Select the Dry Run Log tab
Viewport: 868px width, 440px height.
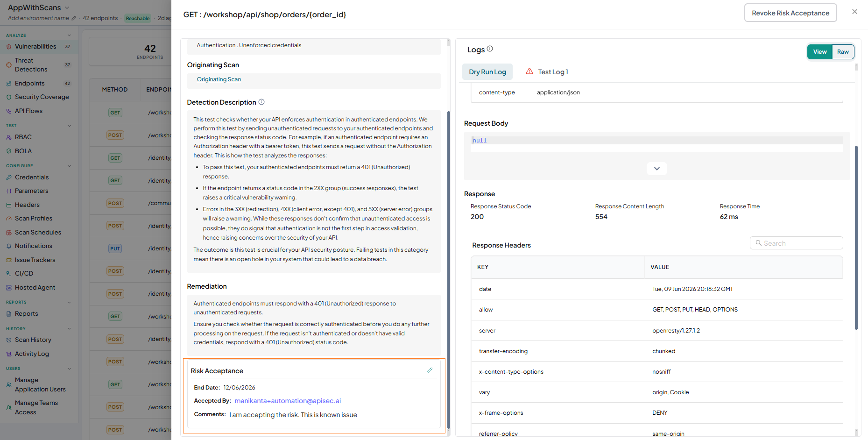(487, 72)
